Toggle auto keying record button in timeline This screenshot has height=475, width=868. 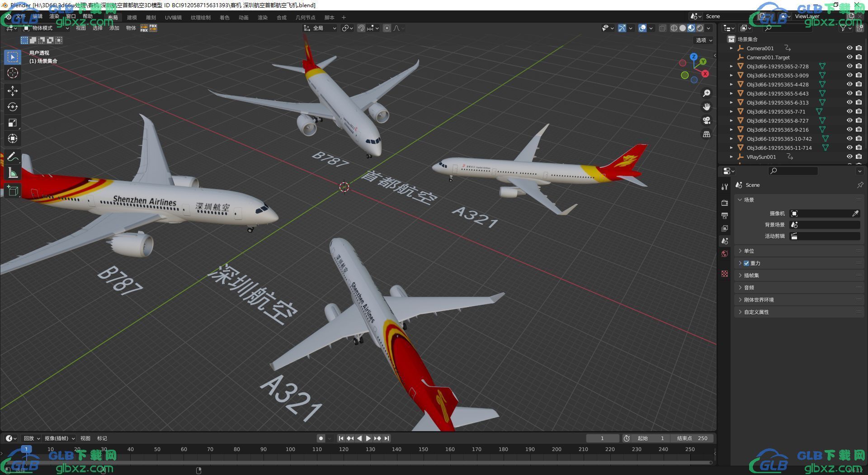tap(321, 438)
